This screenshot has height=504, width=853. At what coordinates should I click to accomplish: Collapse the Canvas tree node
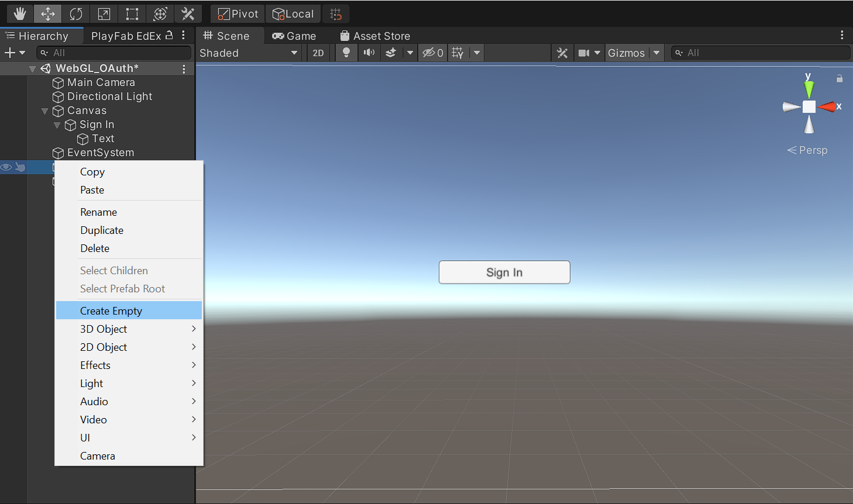click(x=45, y=111)
